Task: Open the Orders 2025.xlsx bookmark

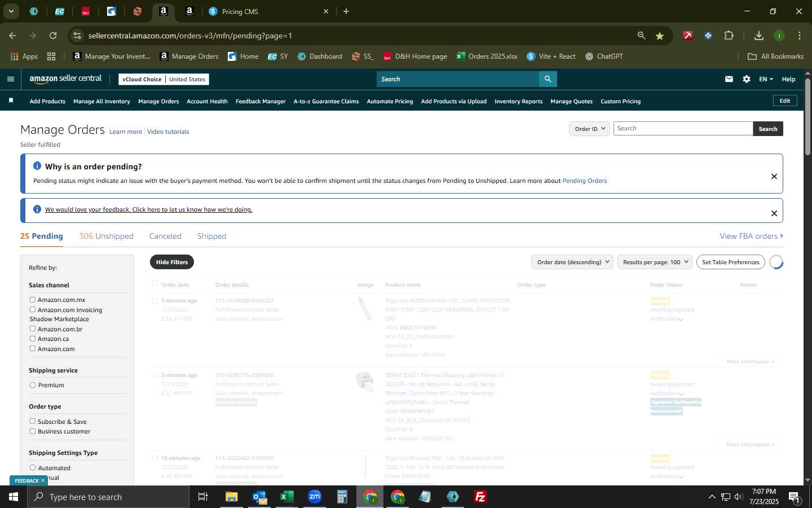Action: coord(487,56)
